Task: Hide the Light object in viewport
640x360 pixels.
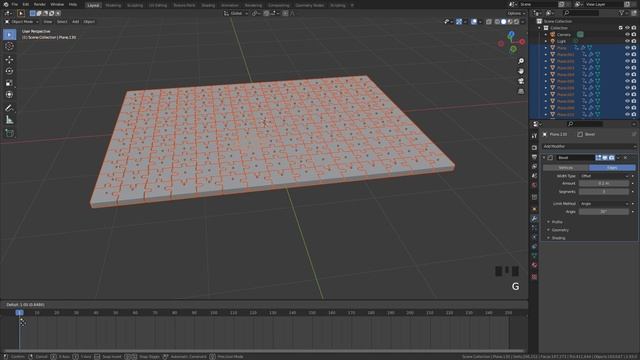Action: tap(627, 41)
